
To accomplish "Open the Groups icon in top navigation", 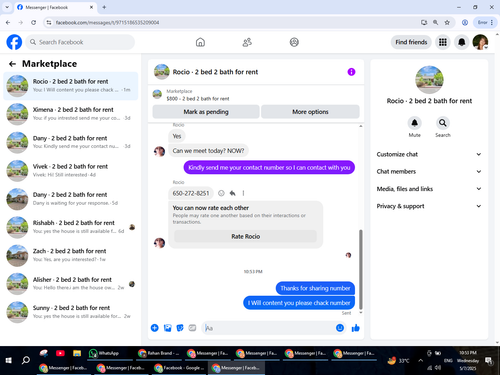I will (x=294, y=42).
